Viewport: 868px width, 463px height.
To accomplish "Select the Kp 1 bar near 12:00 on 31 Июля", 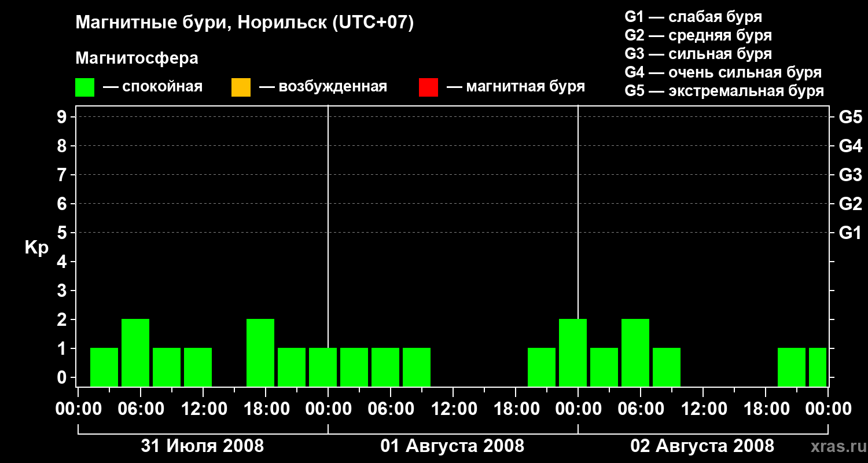I will 198,367.
